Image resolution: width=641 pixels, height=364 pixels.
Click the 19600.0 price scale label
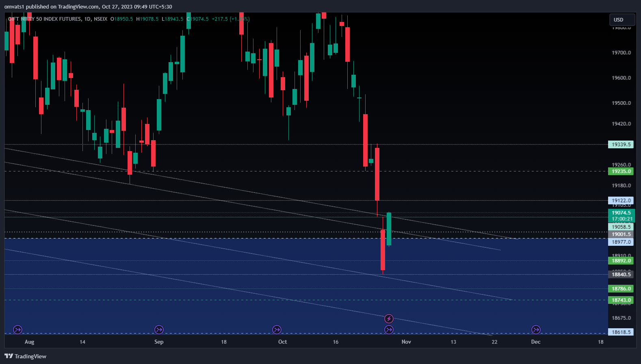tap(622, 78)
